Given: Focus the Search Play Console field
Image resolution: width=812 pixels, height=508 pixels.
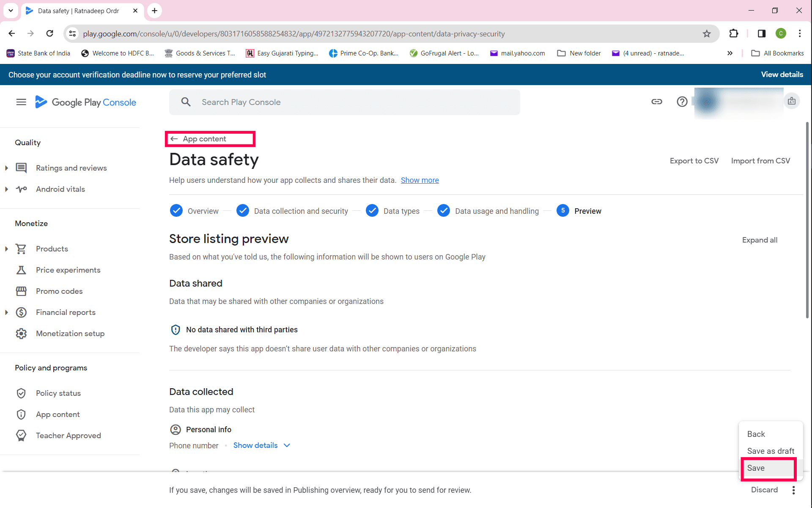Looking at the screenshot, I should coord(344,102).
